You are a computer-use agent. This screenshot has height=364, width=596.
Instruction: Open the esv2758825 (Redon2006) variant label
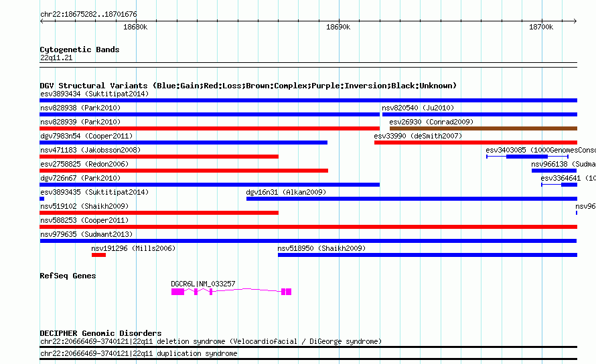point(84,164)
